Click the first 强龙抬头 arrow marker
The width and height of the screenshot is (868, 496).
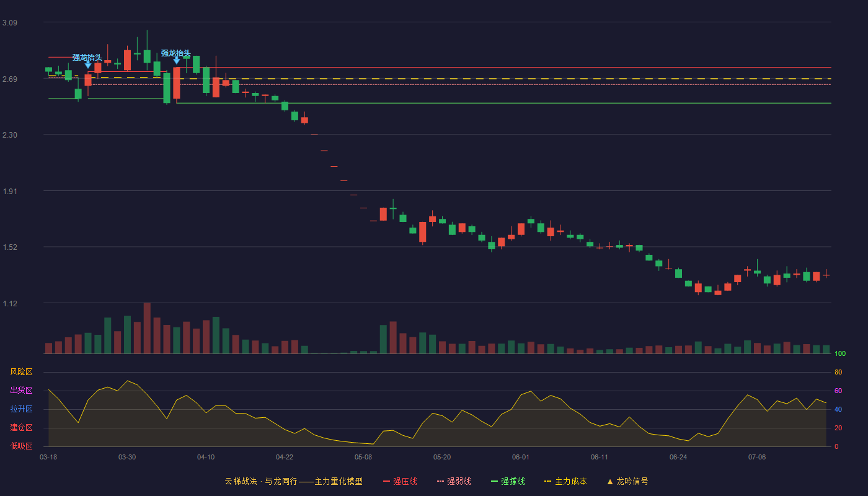(x=88, y=64)
